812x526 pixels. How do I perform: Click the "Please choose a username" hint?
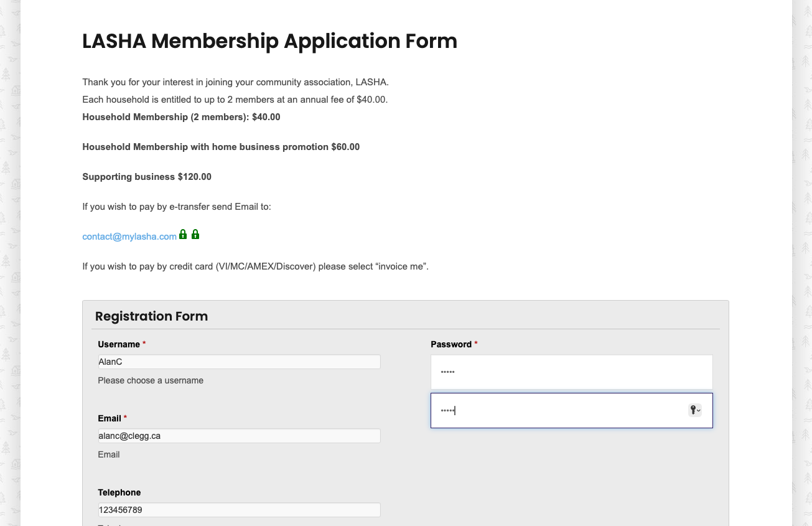151,380
